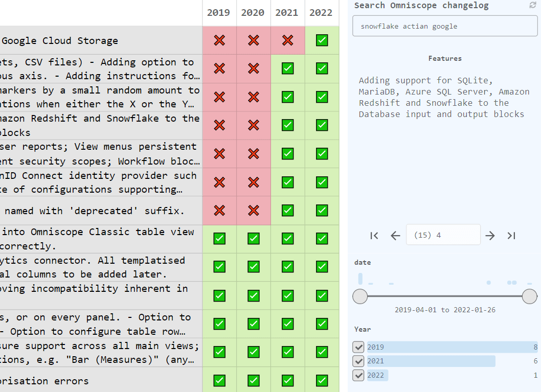The height and width of the screenshot is (392, 541).
Task: Go to previous feature page arrow
Action: pos(395,235)
